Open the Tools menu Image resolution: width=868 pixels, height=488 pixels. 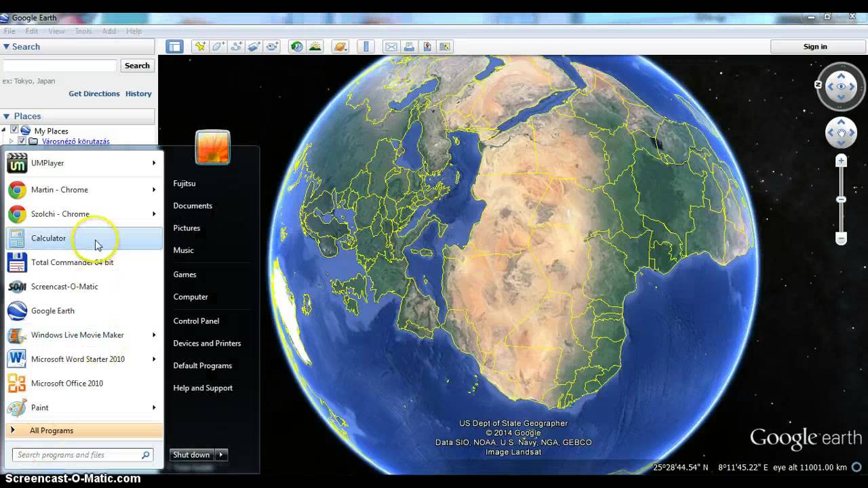[83, 31]
